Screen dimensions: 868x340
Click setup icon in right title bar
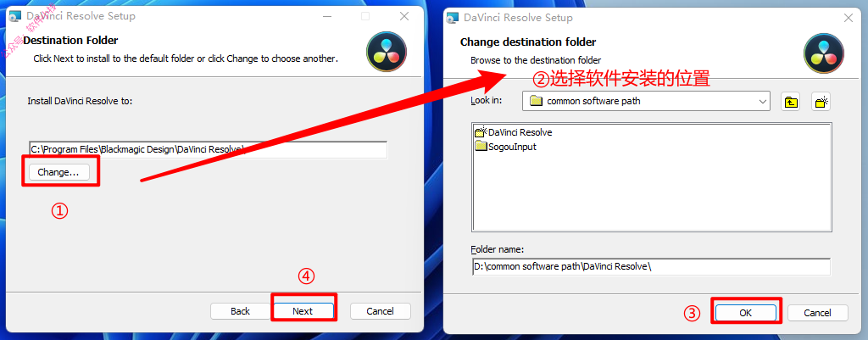(453, 18)
